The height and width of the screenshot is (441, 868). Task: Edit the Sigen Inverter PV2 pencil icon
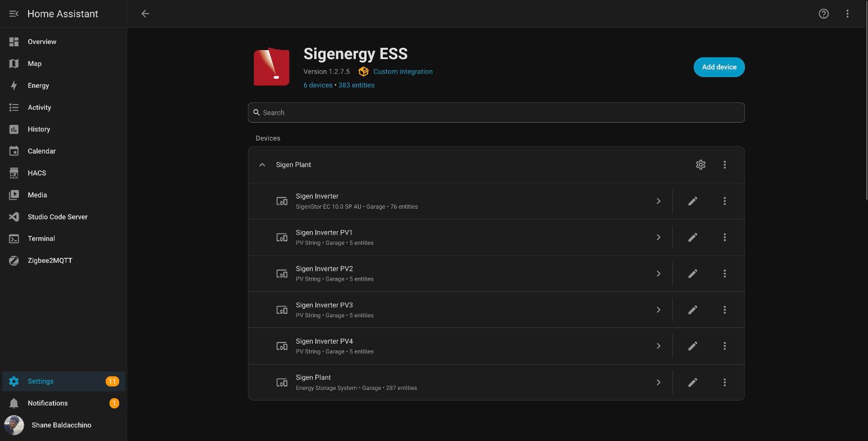(693, 273)
